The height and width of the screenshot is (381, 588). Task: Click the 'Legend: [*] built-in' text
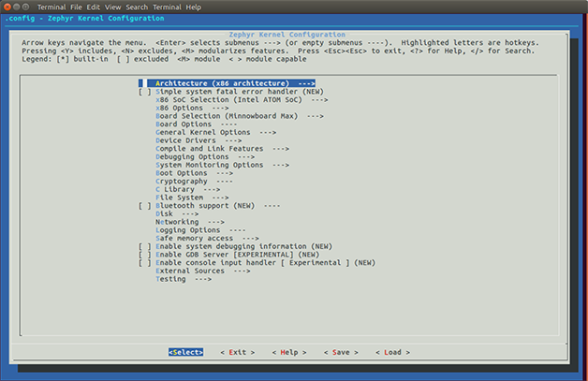coord(65,59)
